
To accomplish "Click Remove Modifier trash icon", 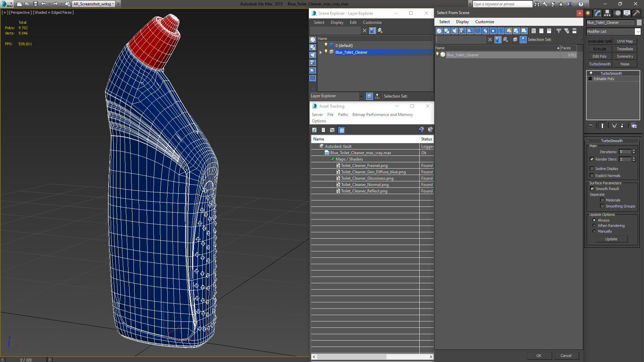I will click(x=623, y=126).
